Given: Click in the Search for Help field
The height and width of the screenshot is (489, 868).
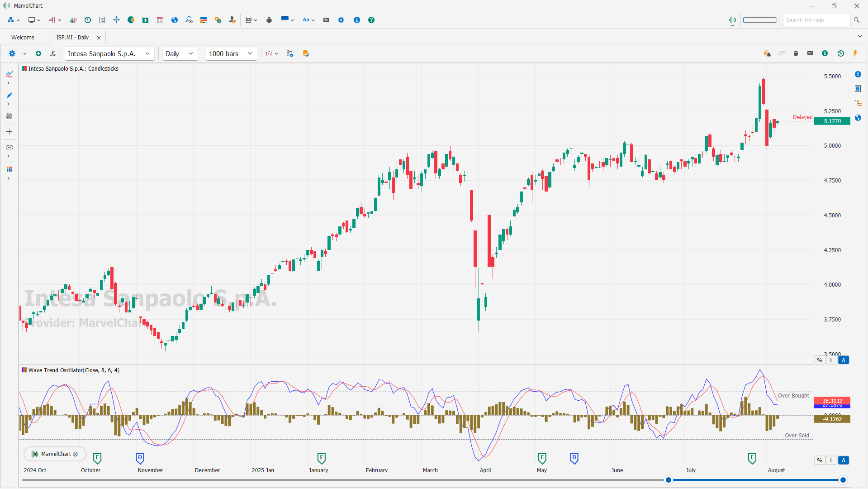Looking at the screenshot, I should [x=816, y=20].
